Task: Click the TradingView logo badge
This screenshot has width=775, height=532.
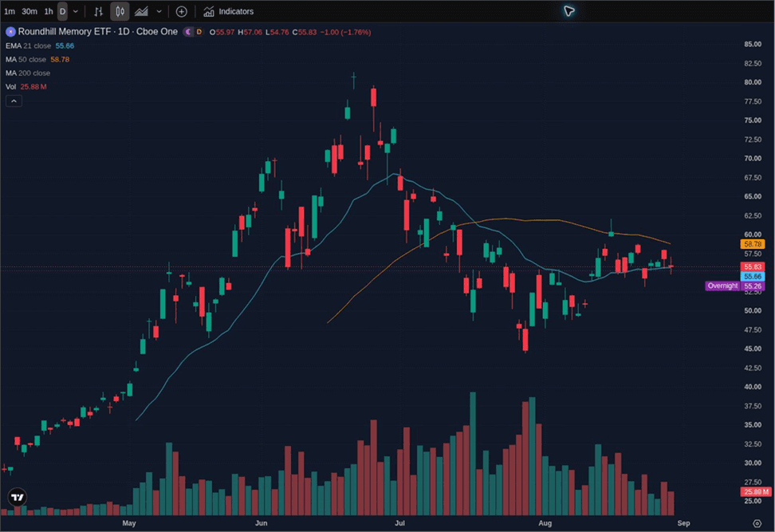Action: 18,498
